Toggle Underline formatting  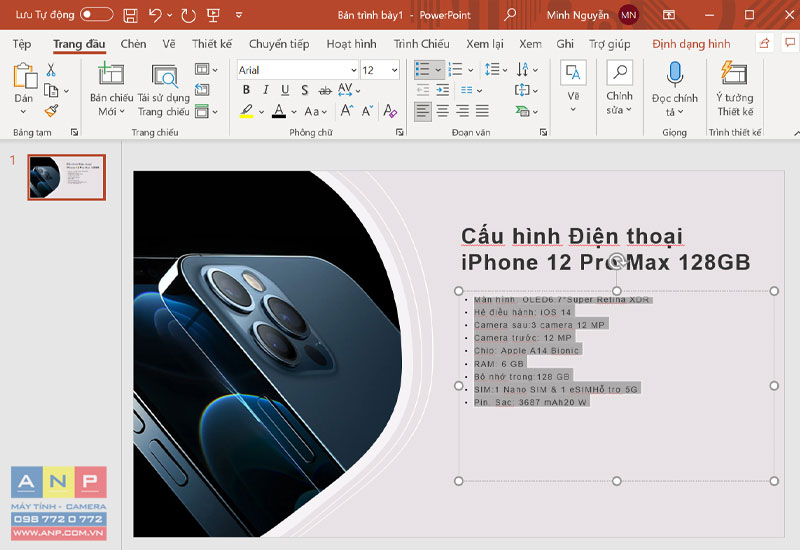coord(285,90)
